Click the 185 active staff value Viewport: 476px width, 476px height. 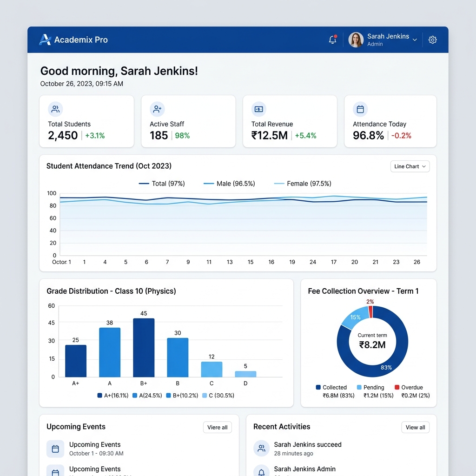(x=159, y=135)
